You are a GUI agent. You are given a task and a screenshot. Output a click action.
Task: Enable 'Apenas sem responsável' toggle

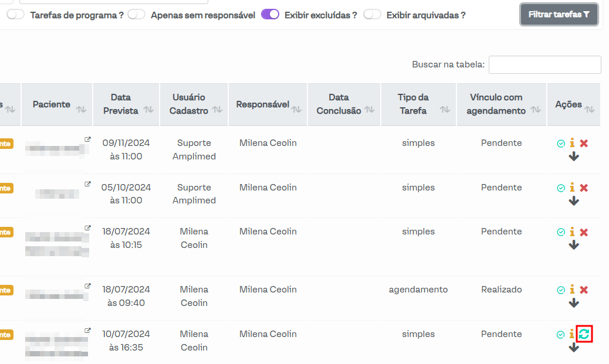[136, 15]
